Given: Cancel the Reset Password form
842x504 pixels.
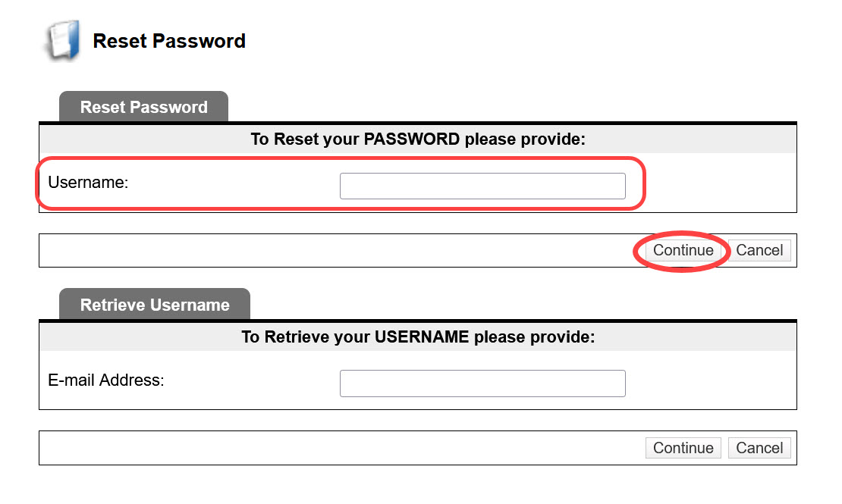Looking at the screenshot, I should 759,250.
